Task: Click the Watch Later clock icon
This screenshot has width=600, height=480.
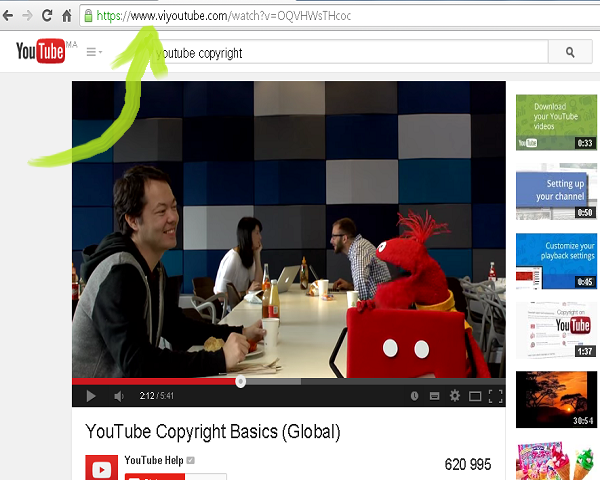Action: 414,396
